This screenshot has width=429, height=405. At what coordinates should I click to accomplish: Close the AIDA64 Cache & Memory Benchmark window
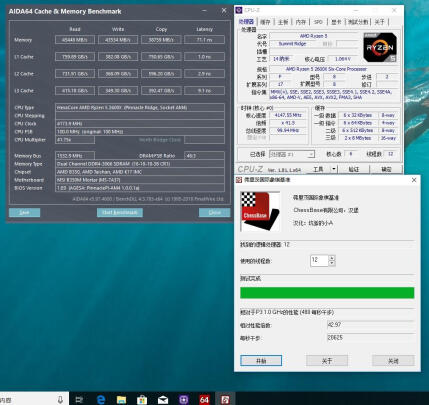(x=224, y=11)
